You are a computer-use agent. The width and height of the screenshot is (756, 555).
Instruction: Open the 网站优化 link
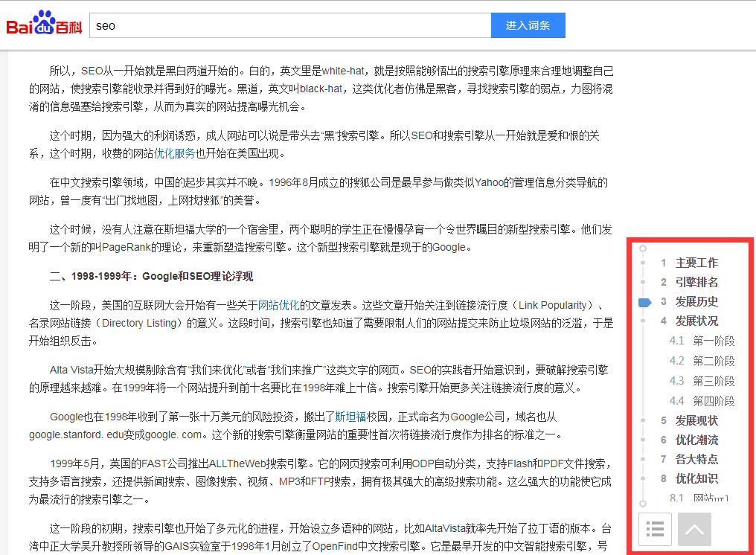279,305
